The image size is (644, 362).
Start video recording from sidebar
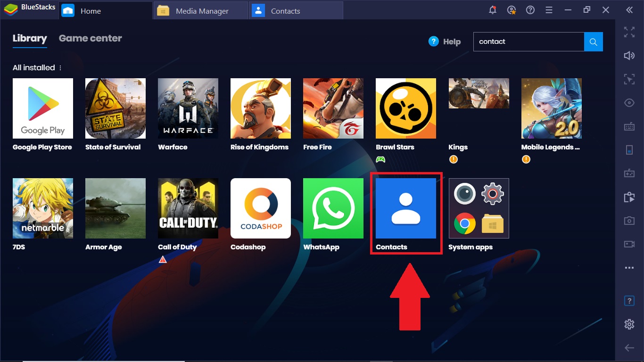click(x=629, y=244)
